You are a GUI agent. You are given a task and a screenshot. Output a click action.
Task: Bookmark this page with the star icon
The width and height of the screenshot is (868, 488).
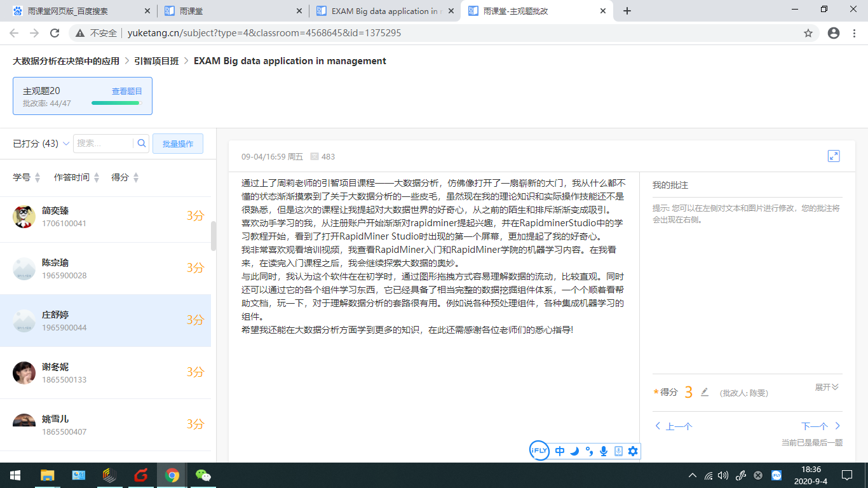(x=808, y=33)
